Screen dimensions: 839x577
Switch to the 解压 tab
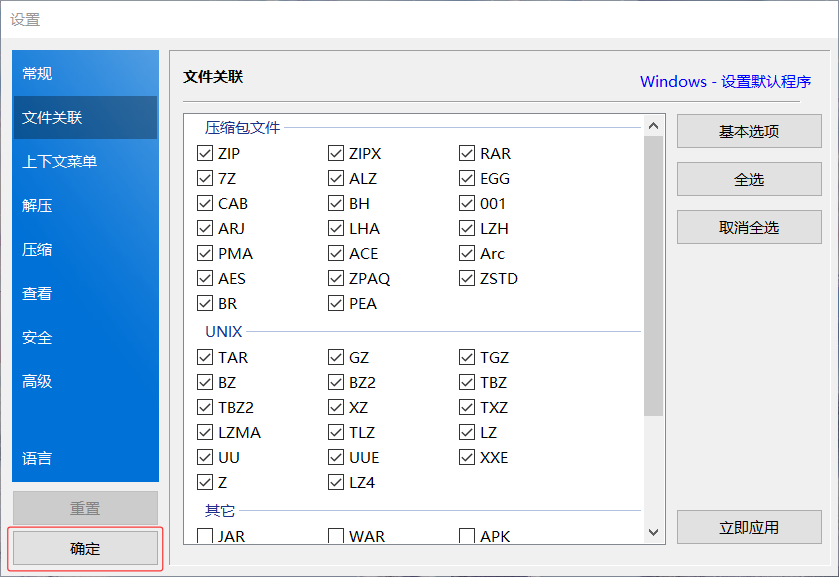tap(85, 205)
